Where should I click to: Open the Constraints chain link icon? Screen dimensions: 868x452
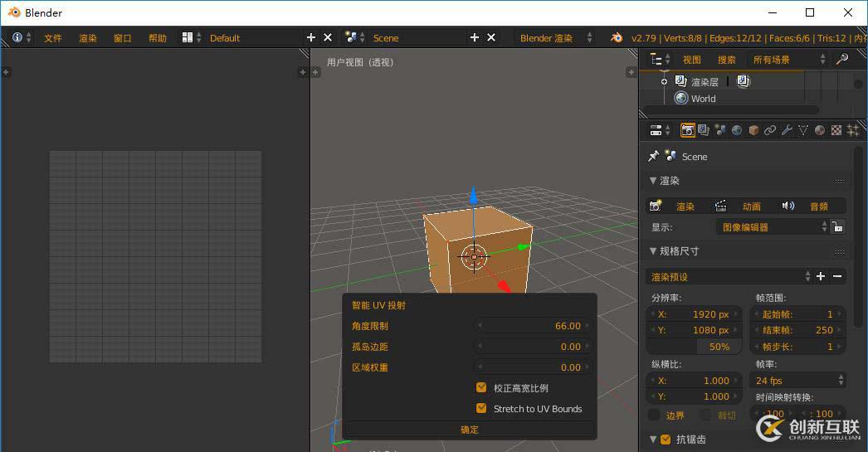(x=770, y=130)
